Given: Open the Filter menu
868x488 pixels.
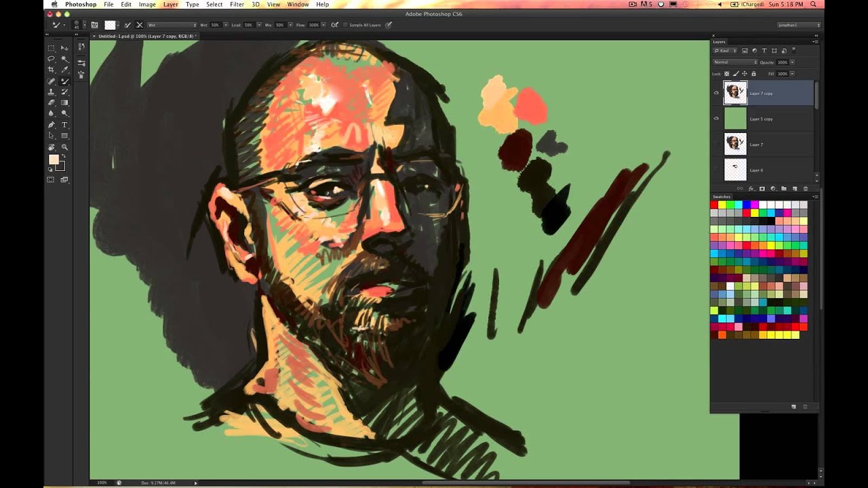Looking at the screenshot, I should 237,4.
